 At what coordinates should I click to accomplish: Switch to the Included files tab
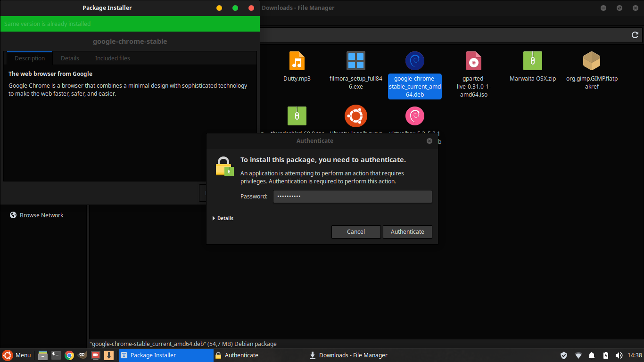(112, 58)
